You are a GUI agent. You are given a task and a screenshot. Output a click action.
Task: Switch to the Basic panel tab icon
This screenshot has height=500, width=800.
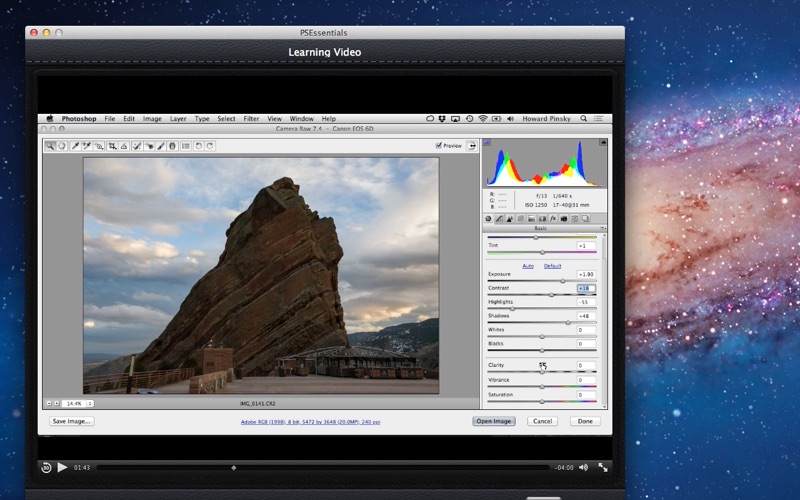[x=488, y=218]
